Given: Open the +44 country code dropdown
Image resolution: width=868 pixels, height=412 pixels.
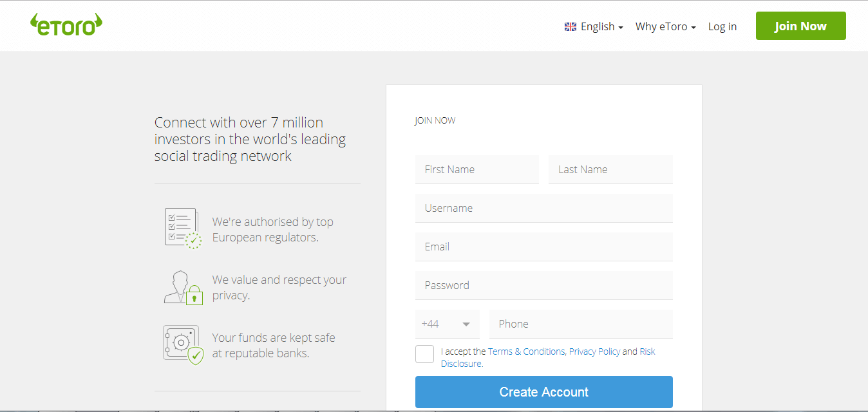Looking at the screenshot, I should coord(448,324).
